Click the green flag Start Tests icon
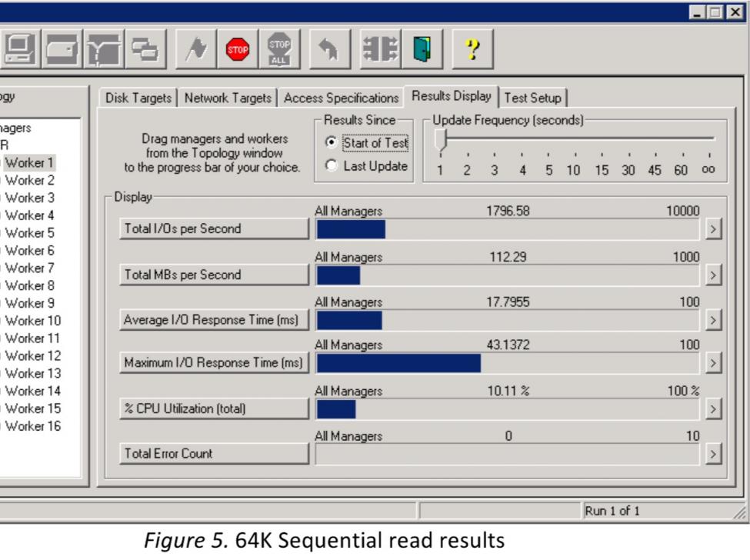This screenshot has width=750, height=560. (196, 48)
